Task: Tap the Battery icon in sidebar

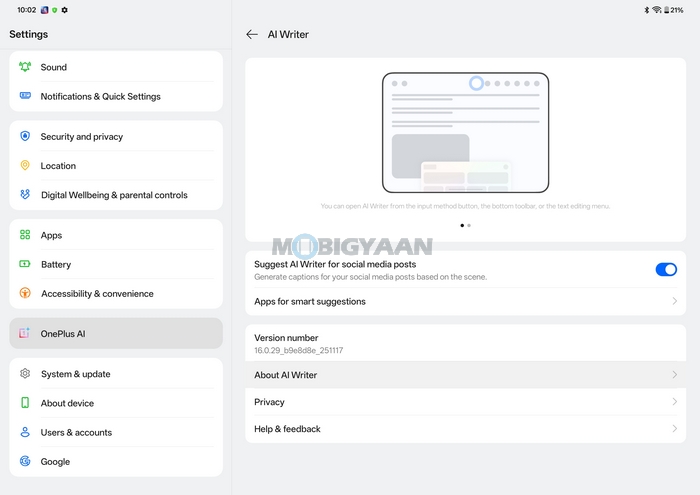Action: (25, 265)
